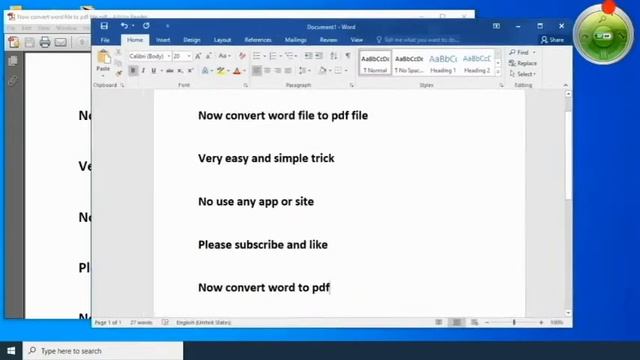Adjust the zoom slider handle
This screenshot has width=640, height=360.
point(514,322)
